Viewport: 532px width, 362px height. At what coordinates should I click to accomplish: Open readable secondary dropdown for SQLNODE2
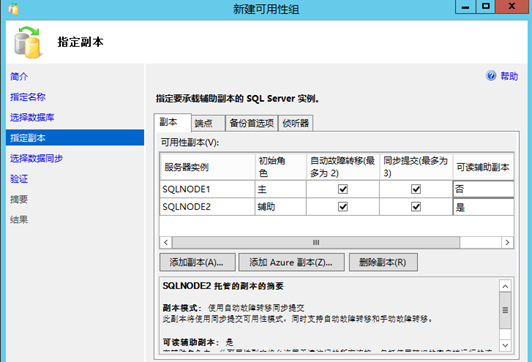(483, 207)
